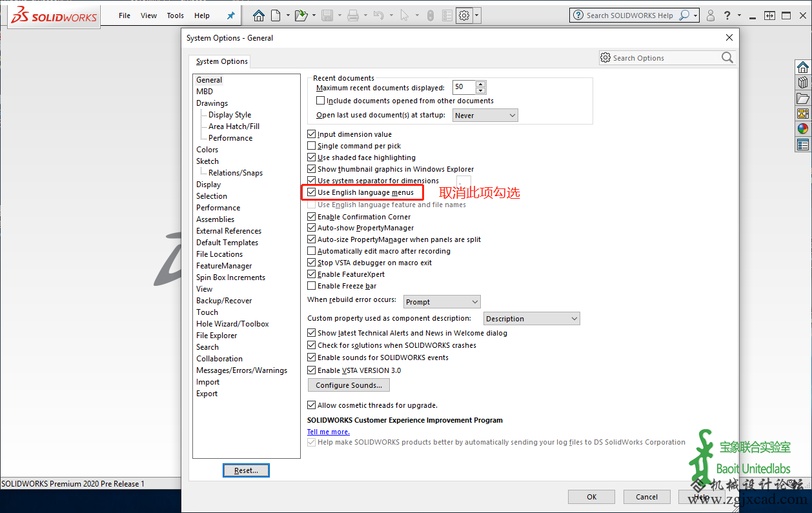This screenshot has width=812, height=513.
Task: Open the custom property Description dropdown
Action: pos(532,318)
